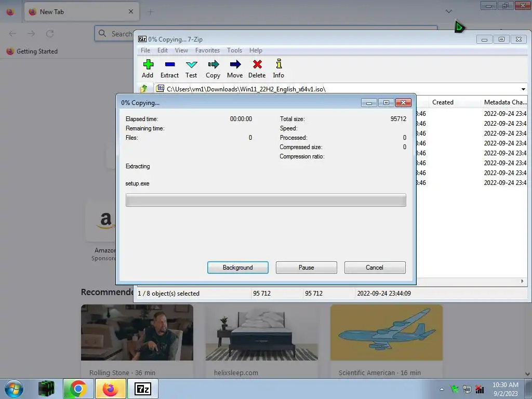The width and height of the screenshot is (532, 399).
Task: Cancel the copying operation
Action: 375,268
